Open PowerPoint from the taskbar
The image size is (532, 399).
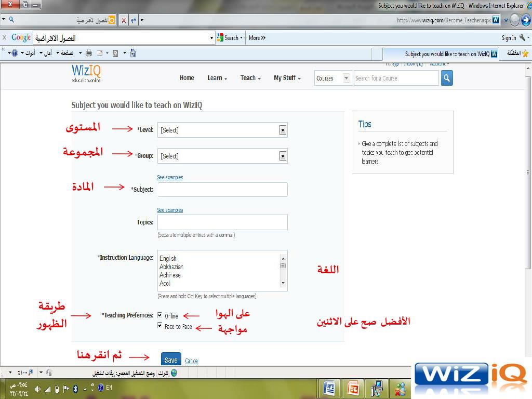point(353,388)
